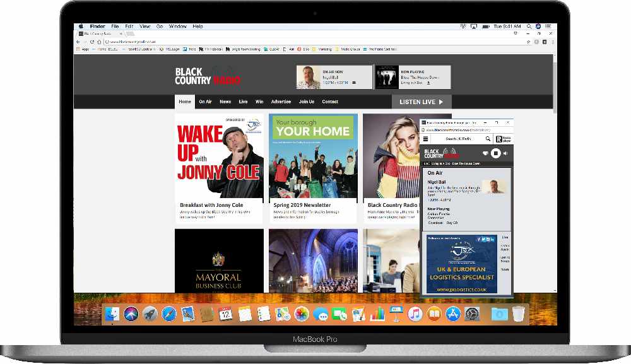631x364 pixels.
Task: Open the Win navigation item
Action: click(x=259, y=102)
